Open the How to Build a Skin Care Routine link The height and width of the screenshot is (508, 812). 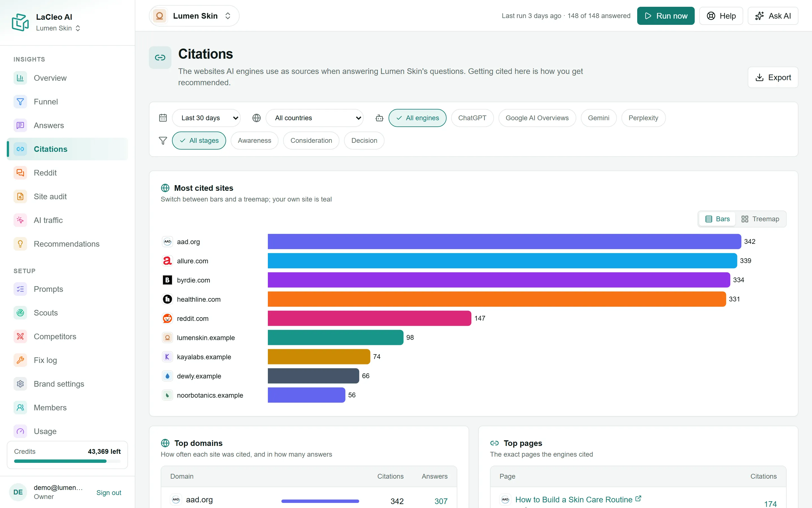573,500
